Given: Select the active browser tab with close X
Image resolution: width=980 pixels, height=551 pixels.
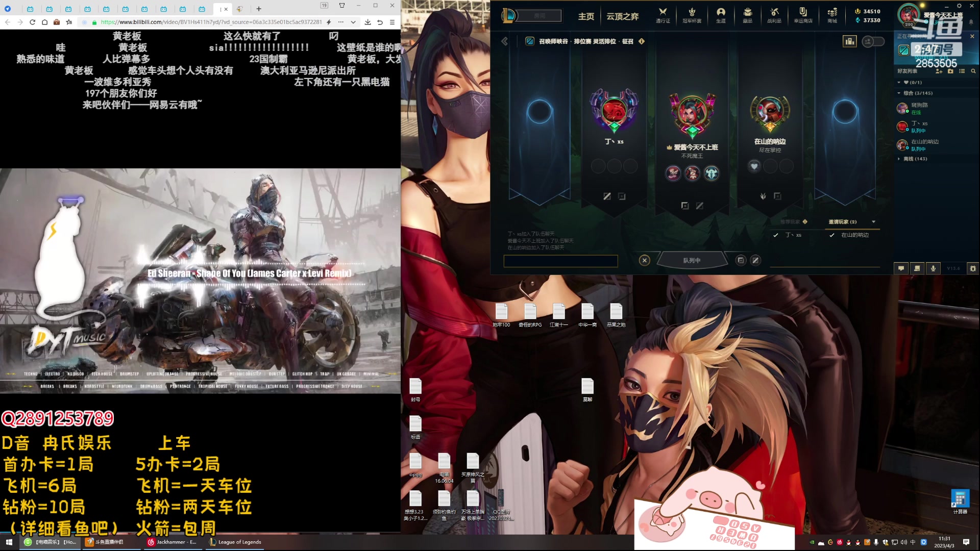Looking at the screenshot, I should point(223,9).
